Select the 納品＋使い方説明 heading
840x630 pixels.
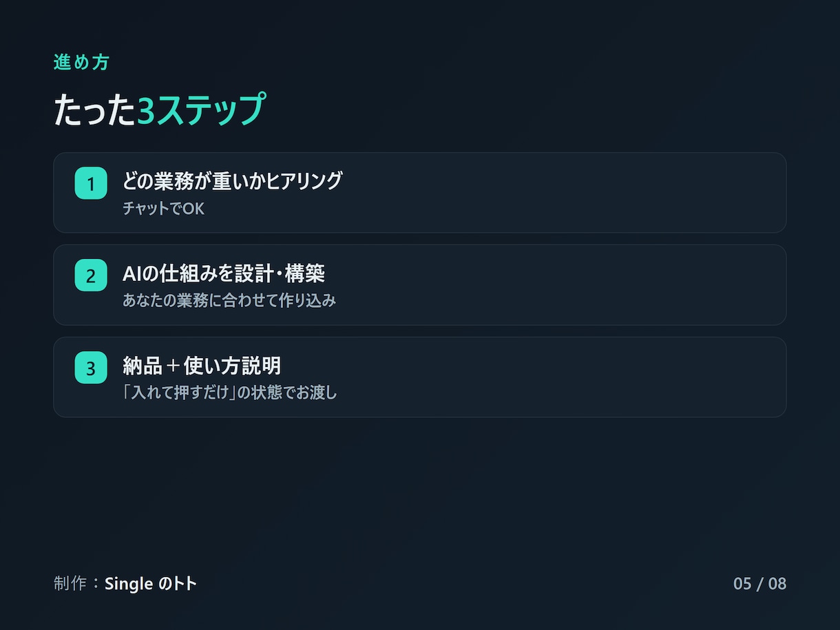[202, 366]
